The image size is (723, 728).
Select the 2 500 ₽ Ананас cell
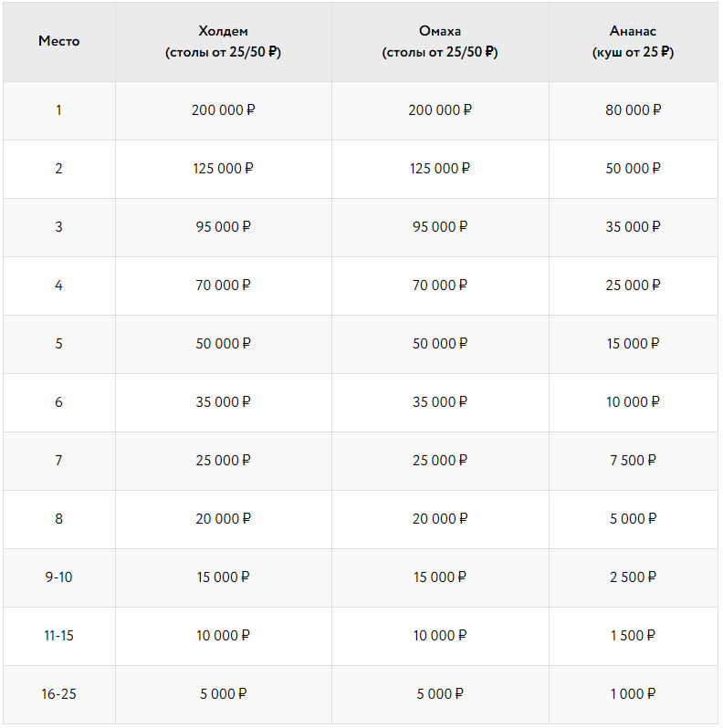[633, 577]
